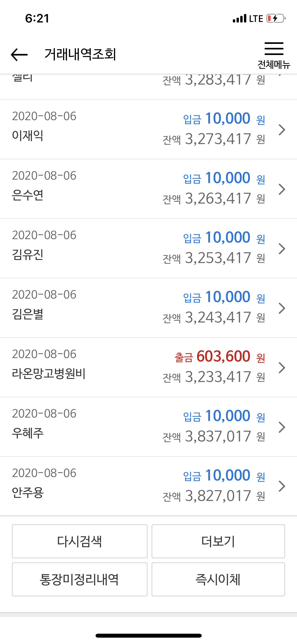
Task: Open details chevron for 이재익 deposit
Action: pos(282,130)
